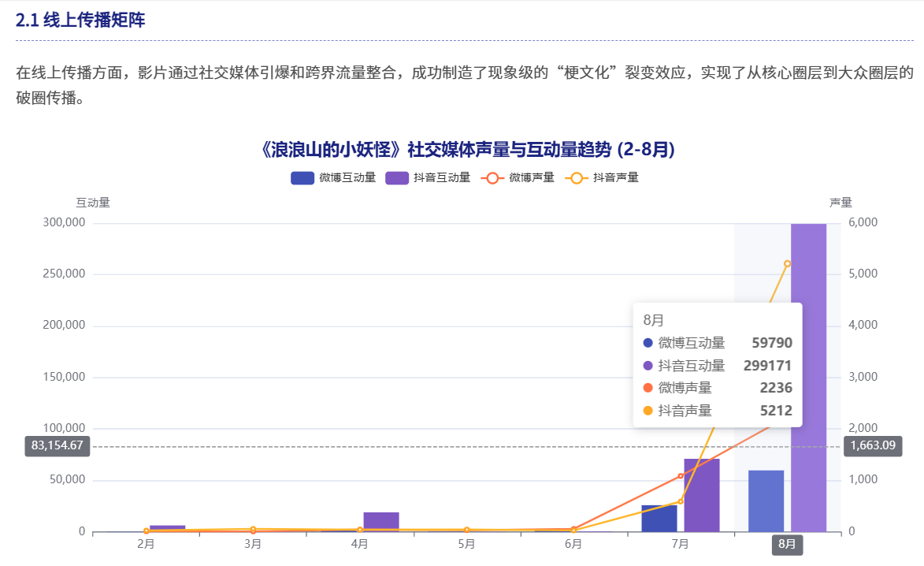Image resolution: width=924 pixels, height=566 pixels.
Task: Toggle the 抖音互动量 legend series
Action: tap(428, 177)
